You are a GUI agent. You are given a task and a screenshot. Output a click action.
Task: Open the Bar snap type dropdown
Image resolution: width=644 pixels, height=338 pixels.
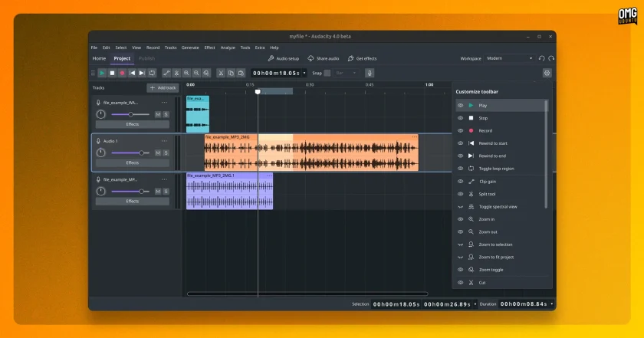point(346,73)
